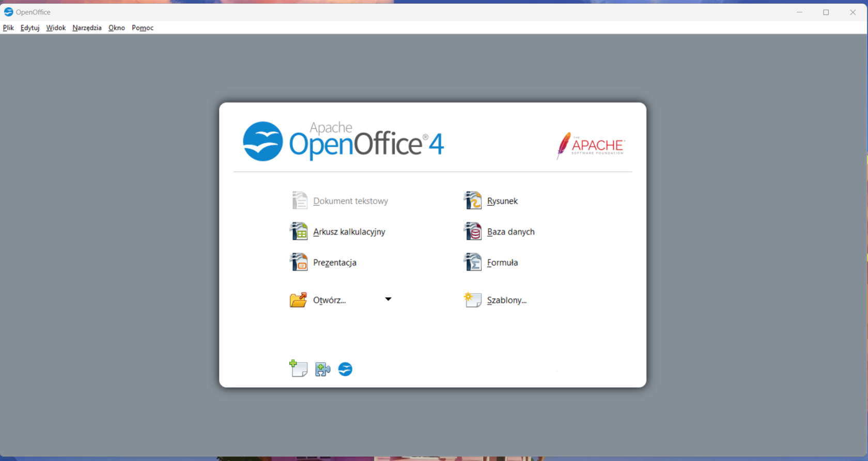Click the Formuła formula icon
The height and width of the screenshot is (461, 868).
coord(473,262)
